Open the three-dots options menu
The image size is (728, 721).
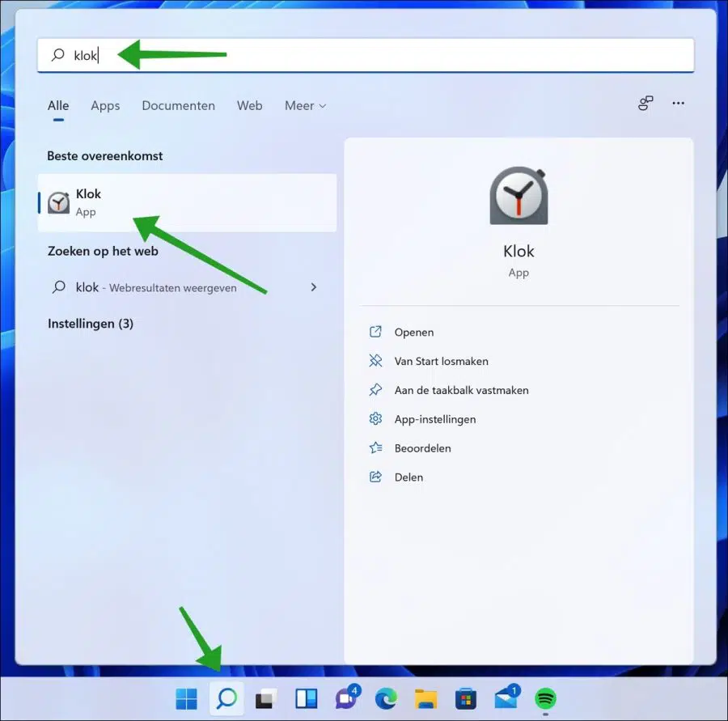679,103
